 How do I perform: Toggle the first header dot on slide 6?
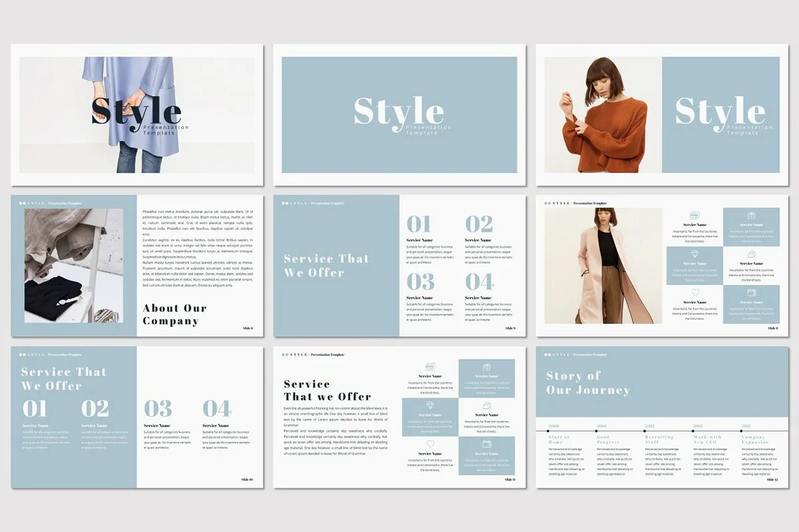tap(20, 203)
